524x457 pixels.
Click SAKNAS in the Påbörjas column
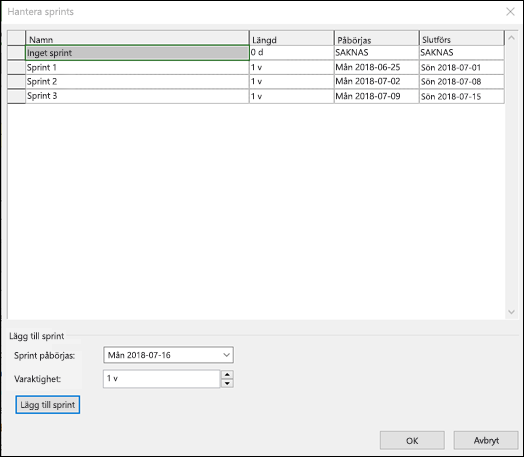[376, 53]
